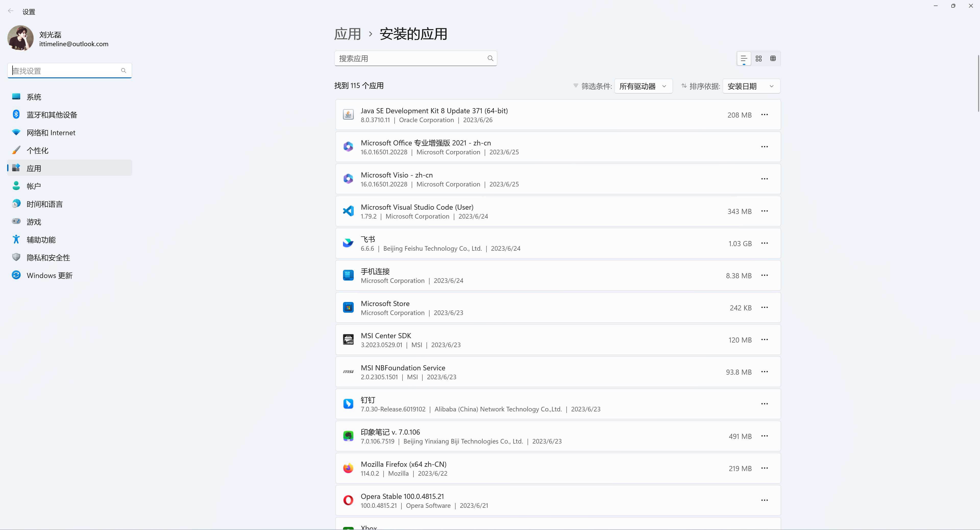The width and height of the screenshot is (980, 530).
Task: Click the 印象笔记 app icon
Action: tap(348, 436)
